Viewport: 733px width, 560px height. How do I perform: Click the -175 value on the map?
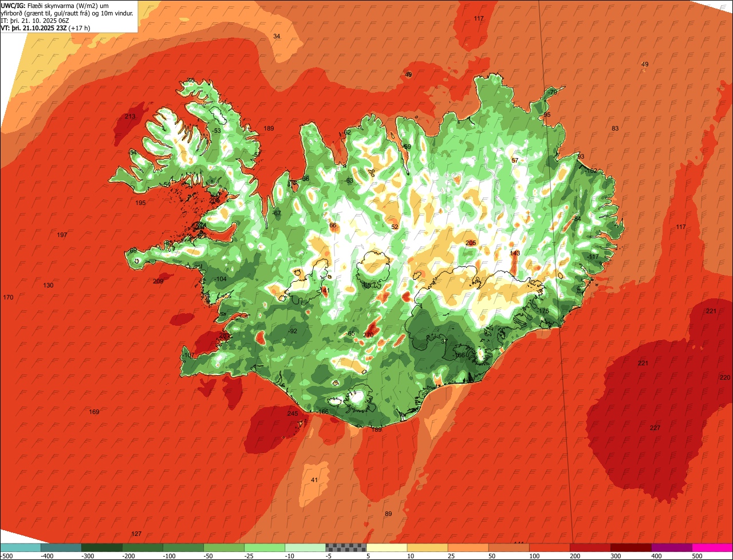coord(543,311)
